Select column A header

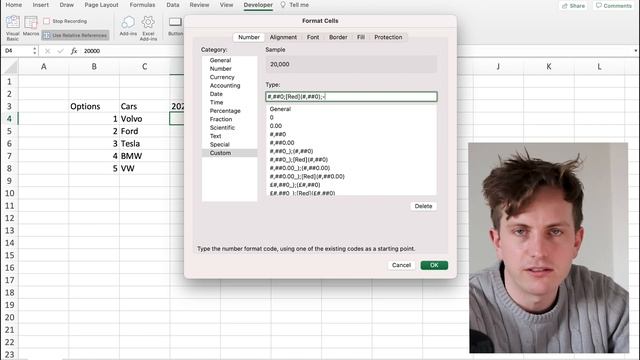click(44, 67)
